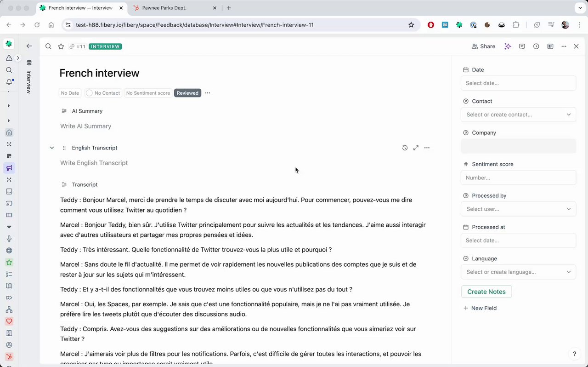Click the microphone icon in sidebar
Screen dimensions: 588x367
9,239
